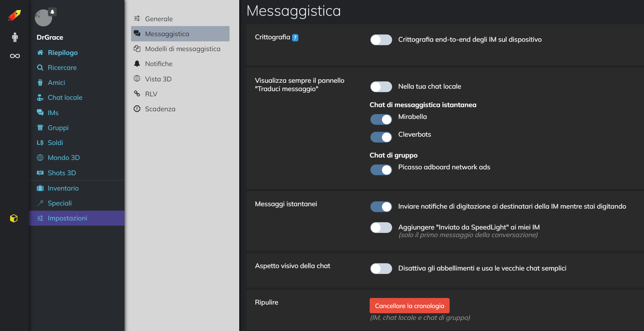Viewport: 644px width, 331px height.
Task: Click the DrGrace profile avatar picture
Action: 43,18
